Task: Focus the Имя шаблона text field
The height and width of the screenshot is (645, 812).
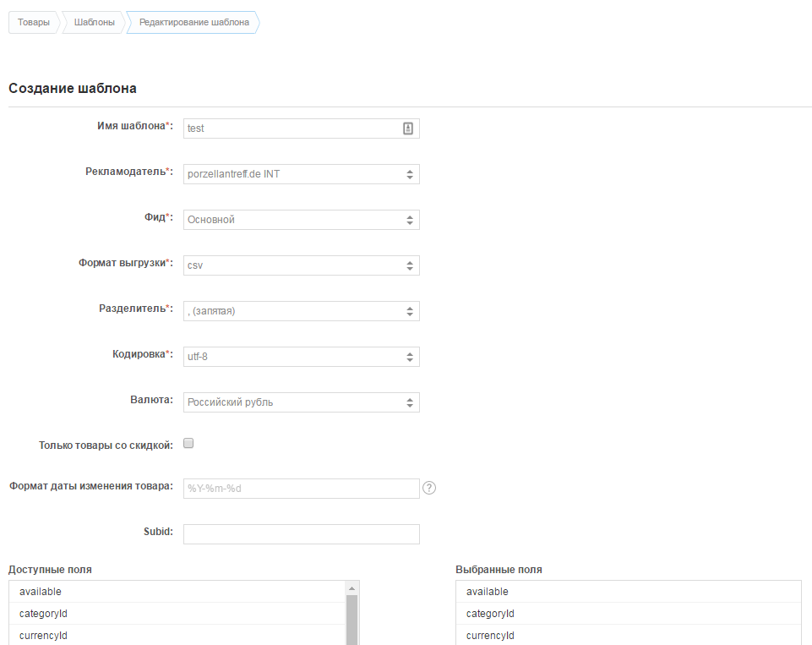Action: [x=292, y=128]
